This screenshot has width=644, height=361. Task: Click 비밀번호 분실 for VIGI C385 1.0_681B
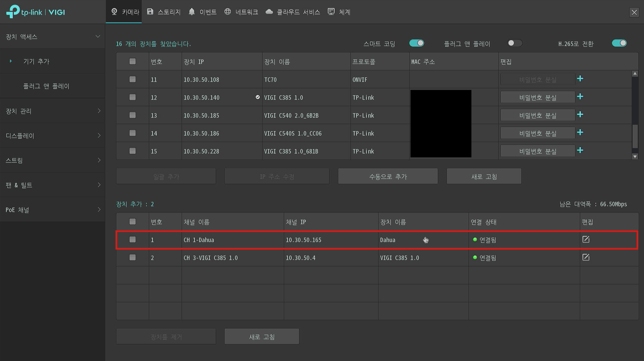[538, 151]
